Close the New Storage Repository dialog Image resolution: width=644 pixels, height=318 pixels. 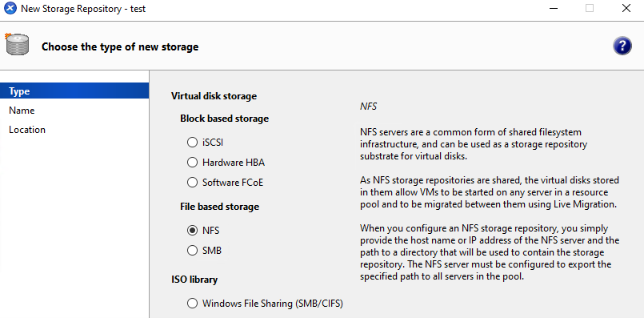pyautogui.click(x=626, y=8)
